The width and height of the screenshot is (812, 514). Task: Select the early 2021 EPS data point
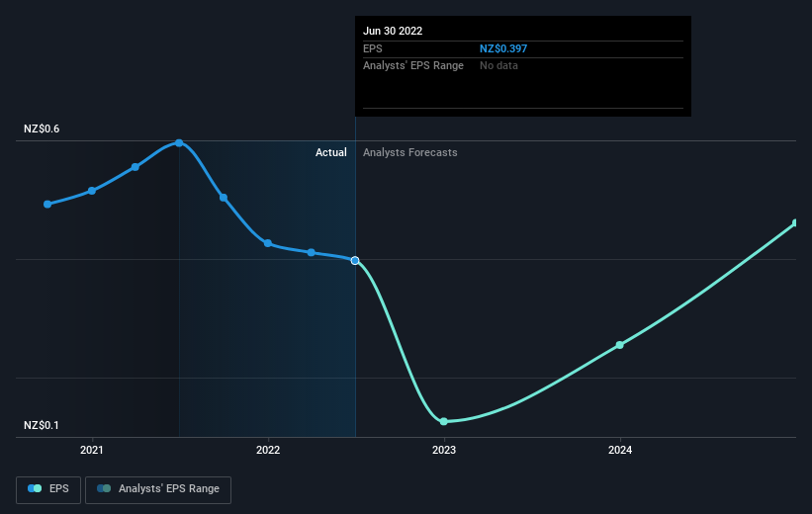click(92, 191)
